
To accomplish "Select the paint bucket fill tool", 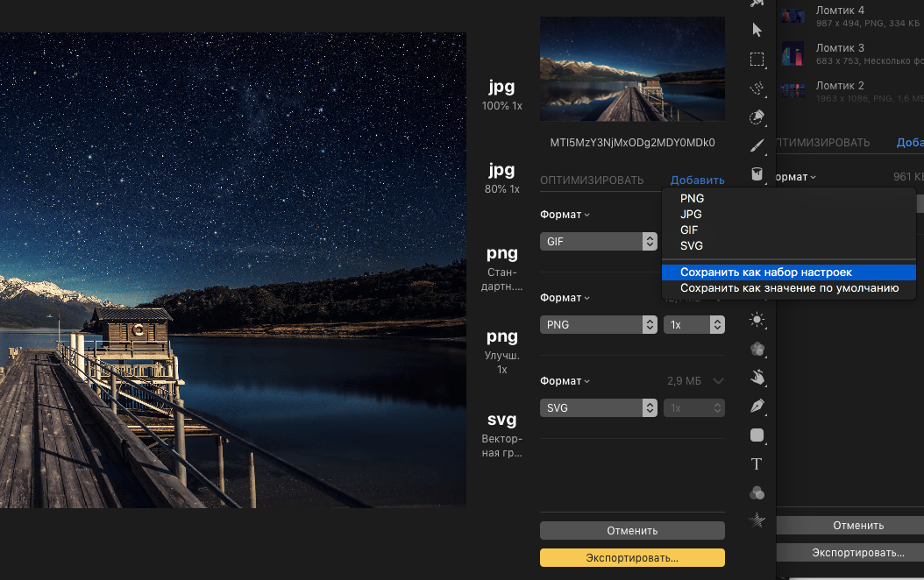I will coord(757,174).
